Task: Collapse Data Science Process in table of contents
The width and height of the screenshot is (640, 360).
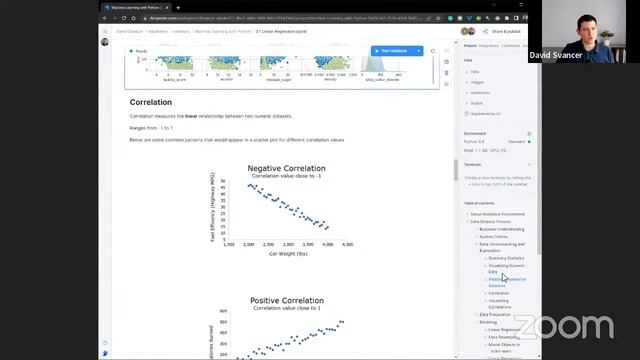Action: click(x=468, y=222)
